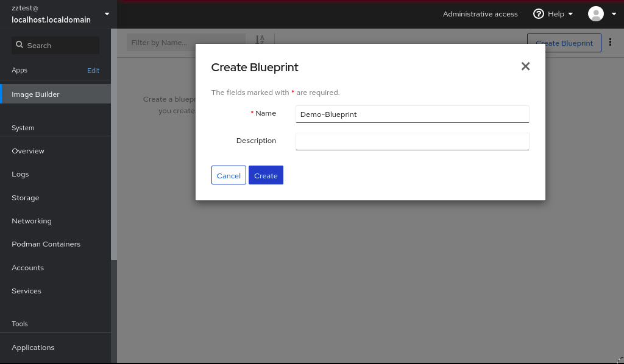Click the Edit apps link
This screenshot has height=364, width=624.
[x=93, y=71]
